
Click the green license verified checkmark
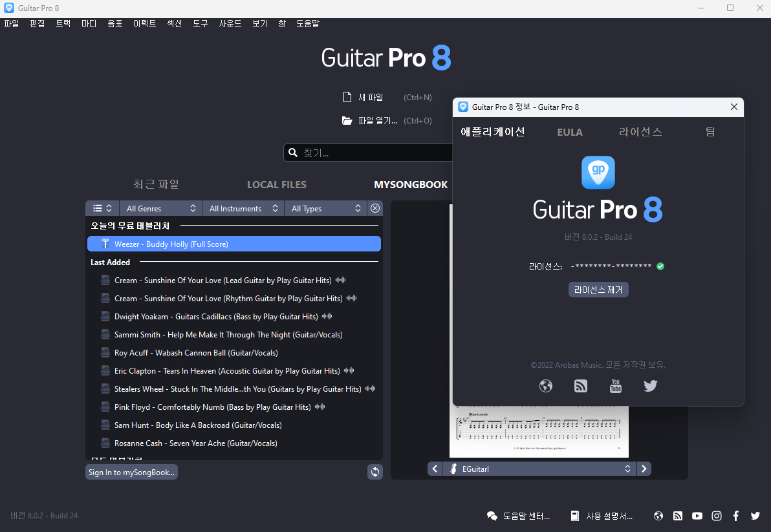[x=660, y=266]
